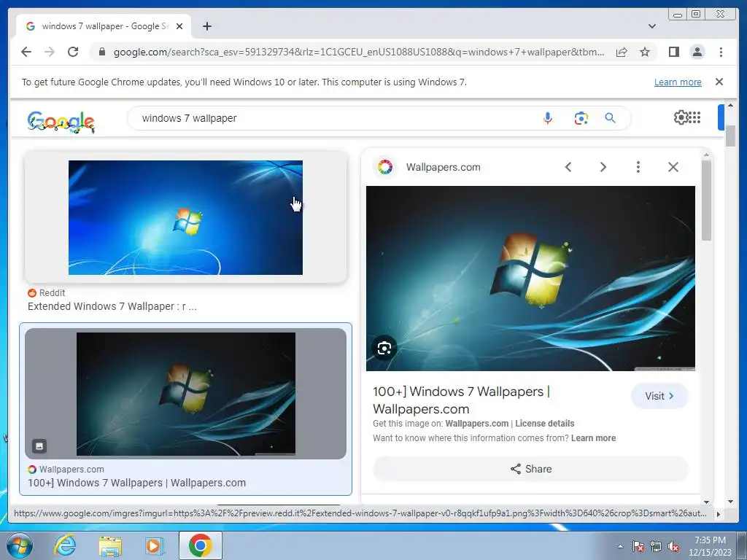
Task: Reload the current page
Action: tap(73, 52)
